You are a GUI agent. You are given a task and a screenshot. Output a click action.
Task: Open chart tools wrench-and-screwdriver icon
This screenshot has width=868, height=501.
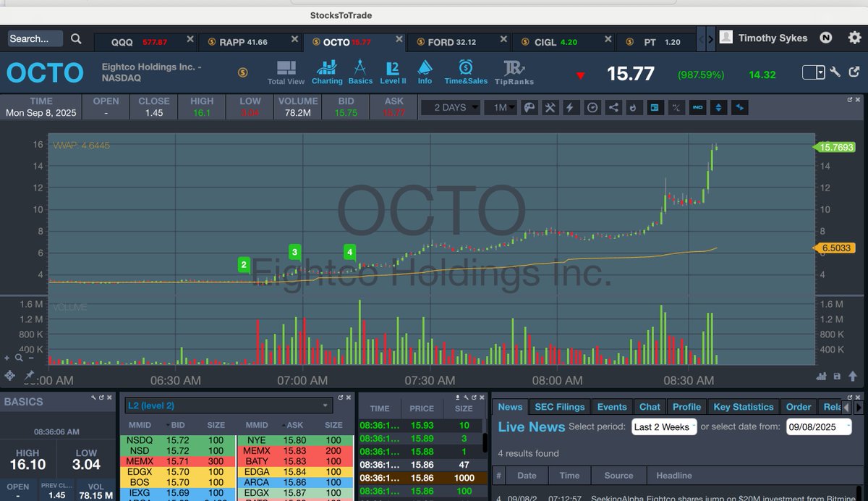pyautogui.click(x=550, y=107)
